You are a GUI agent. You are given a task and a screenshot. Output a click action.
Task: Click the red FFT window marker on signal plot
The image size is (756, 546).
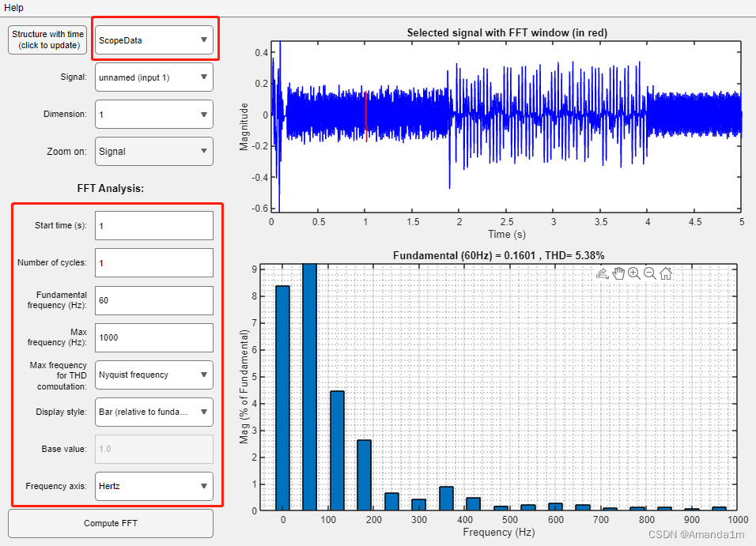[366, 116]
